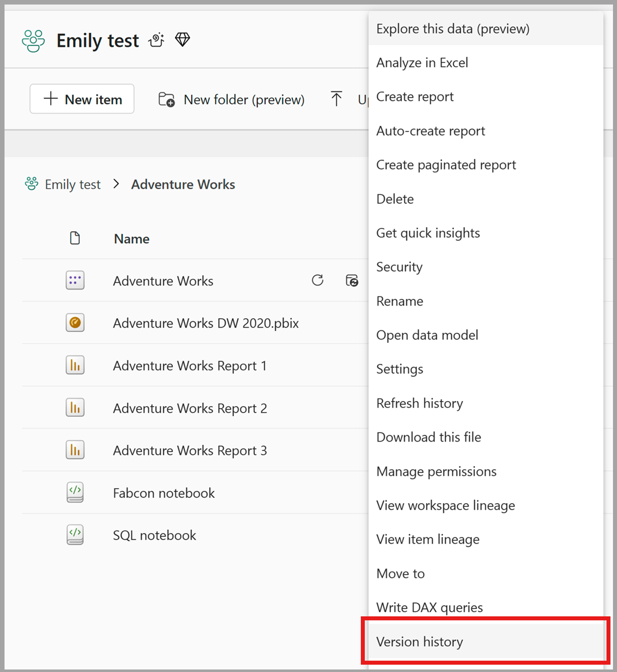Click the Upload arrow icon in the toolbar

pos(337,99)
